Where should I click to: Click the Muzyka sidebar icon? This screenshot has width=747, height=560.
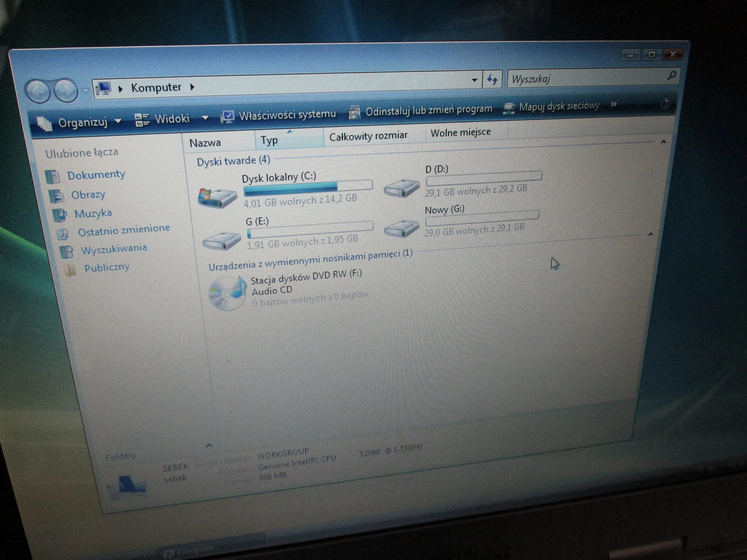(x=60, y=215)
